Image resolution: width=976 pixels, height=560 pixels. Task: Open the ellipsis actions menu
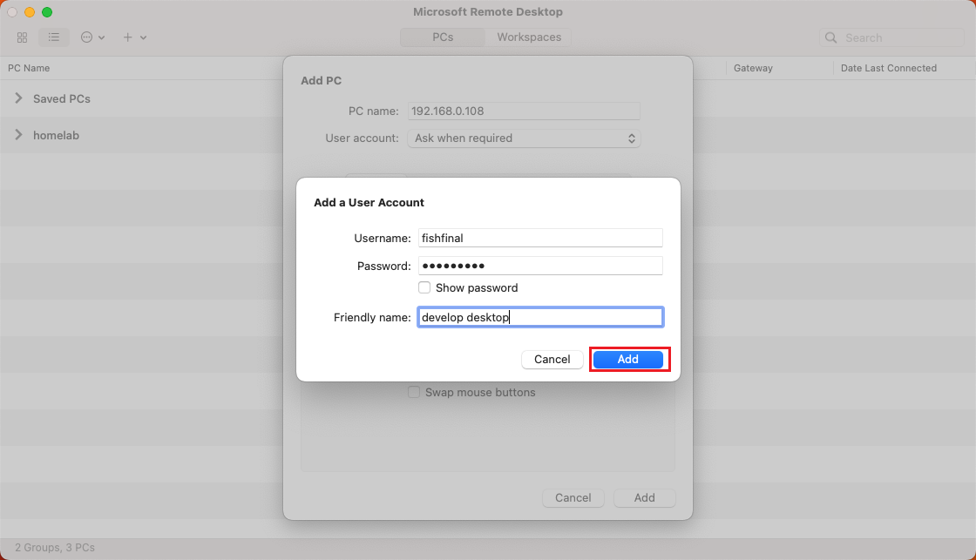(x=92, y=37)
